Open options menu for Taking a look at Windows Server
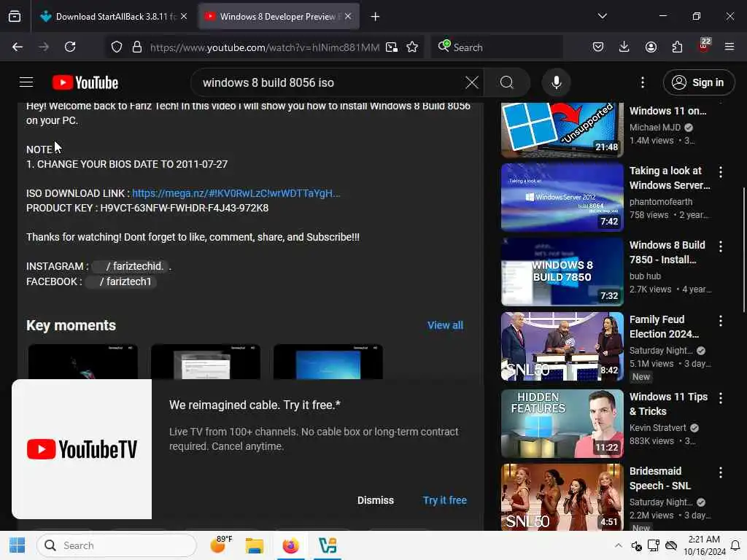 click(x=720, y=172)
